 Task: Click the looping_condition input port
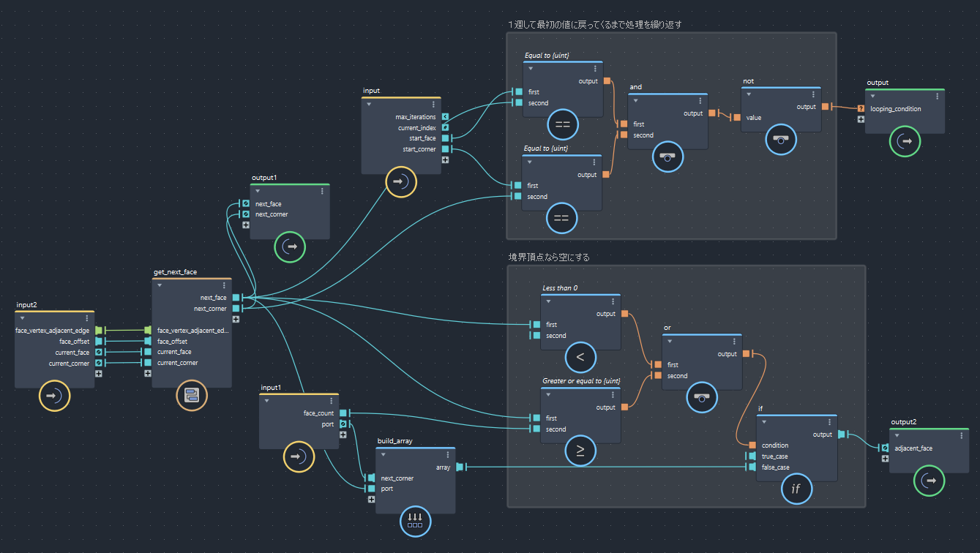click(861, 109)
